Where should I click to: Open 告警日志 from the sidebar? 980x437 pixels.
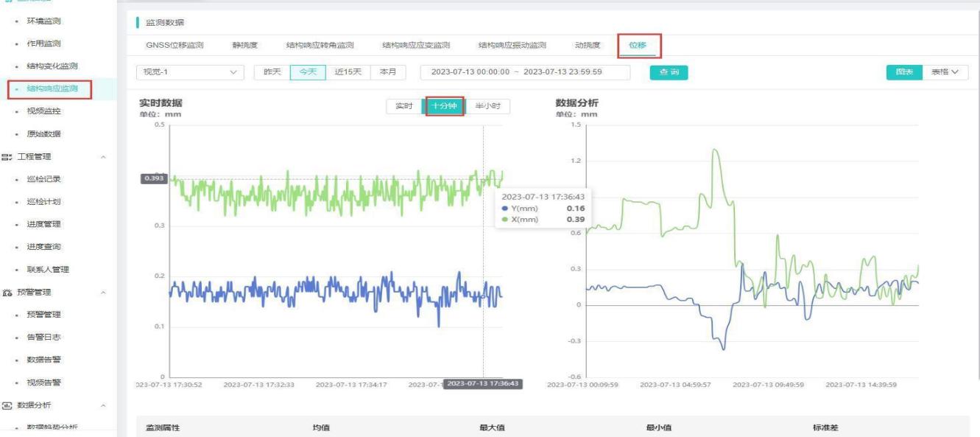click(x=43, y=337)
